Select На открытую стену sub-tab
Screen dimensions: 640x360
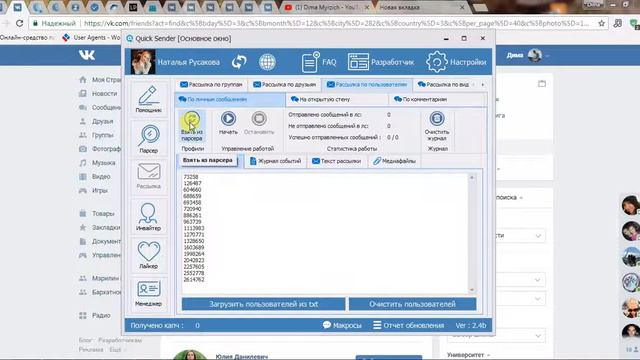point(336,99)
